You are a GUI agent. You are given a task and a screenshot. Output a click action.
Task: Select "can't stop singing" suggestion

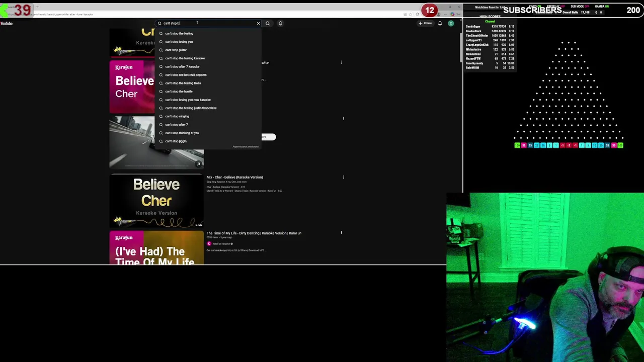pyautogui.click(x=208, y=116)
